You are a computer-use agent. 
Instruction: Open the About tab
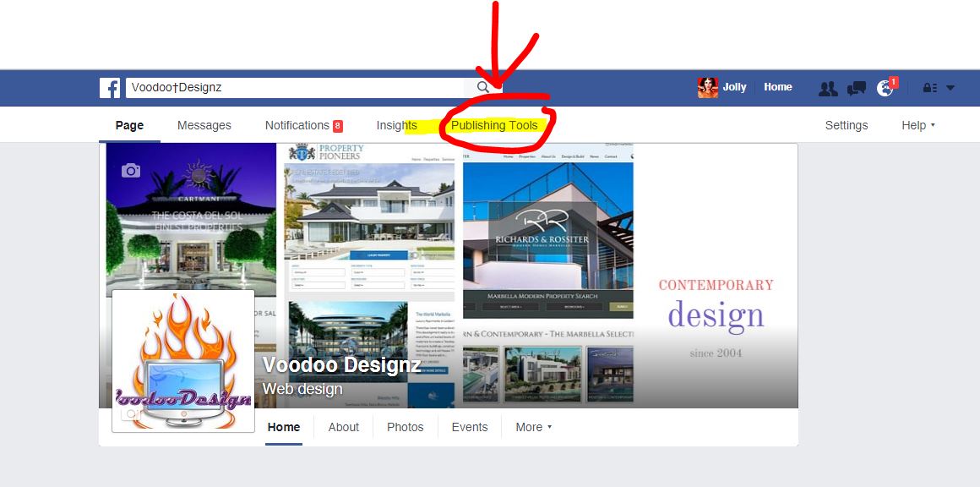(x=344, y=427)
